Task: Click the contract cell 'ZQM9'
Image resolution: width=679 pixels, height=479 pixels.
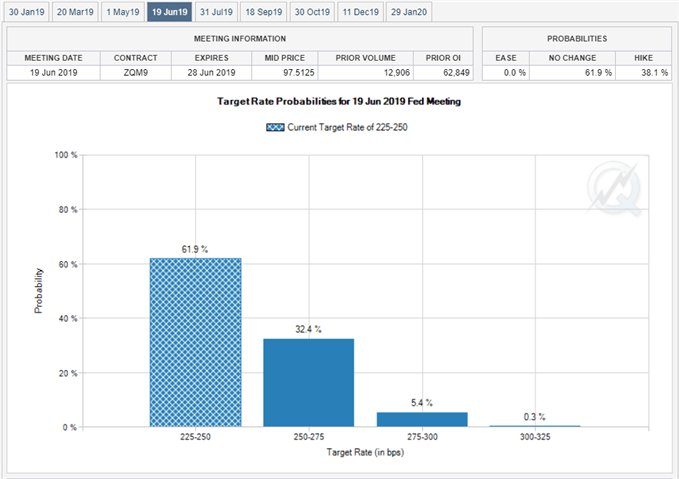Action: pos(136,73)
